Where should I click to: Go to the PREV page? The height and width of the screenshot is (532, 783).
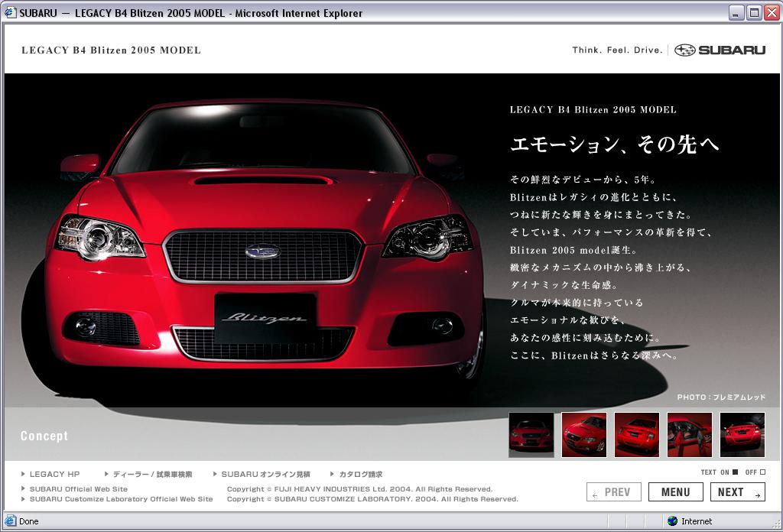point(614,492)
